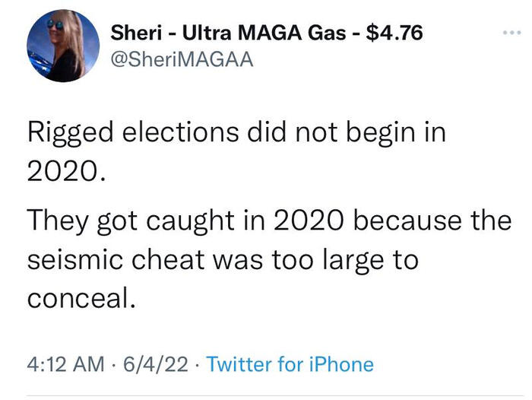Image resolution: width=532 pixels, height=400 pixels.
Task: Click the '$4.76' price in the display name
Action: click(x=394, y=33)
